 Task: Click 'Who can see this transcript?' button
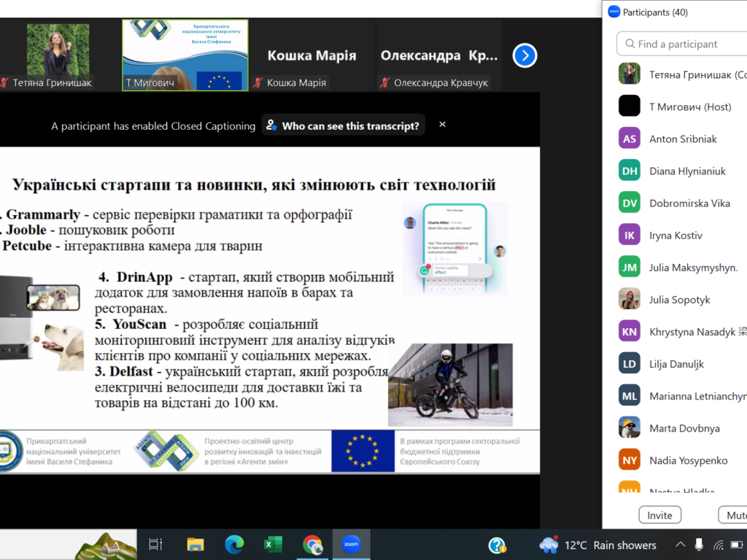343,126
